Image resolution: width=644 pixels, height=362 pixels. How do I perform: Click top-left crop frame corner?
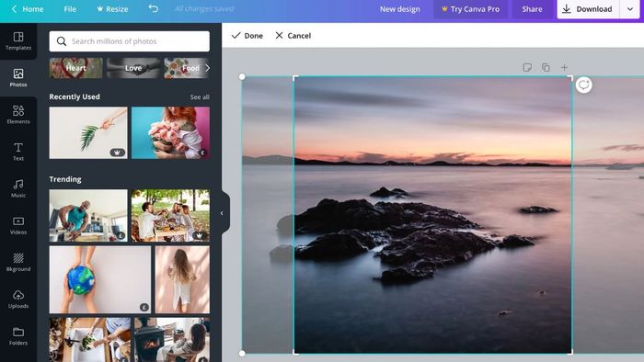[295, 77]
